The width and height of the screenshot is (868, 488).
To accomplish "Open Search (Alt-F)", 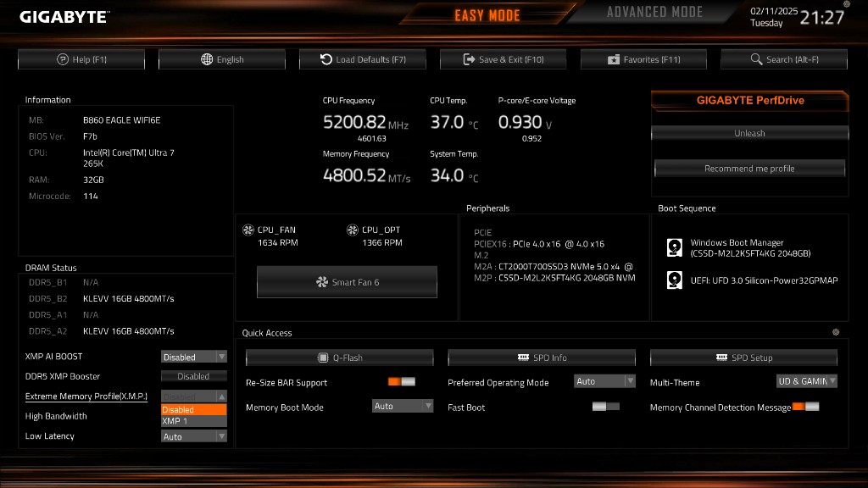I will click(784, 59).
